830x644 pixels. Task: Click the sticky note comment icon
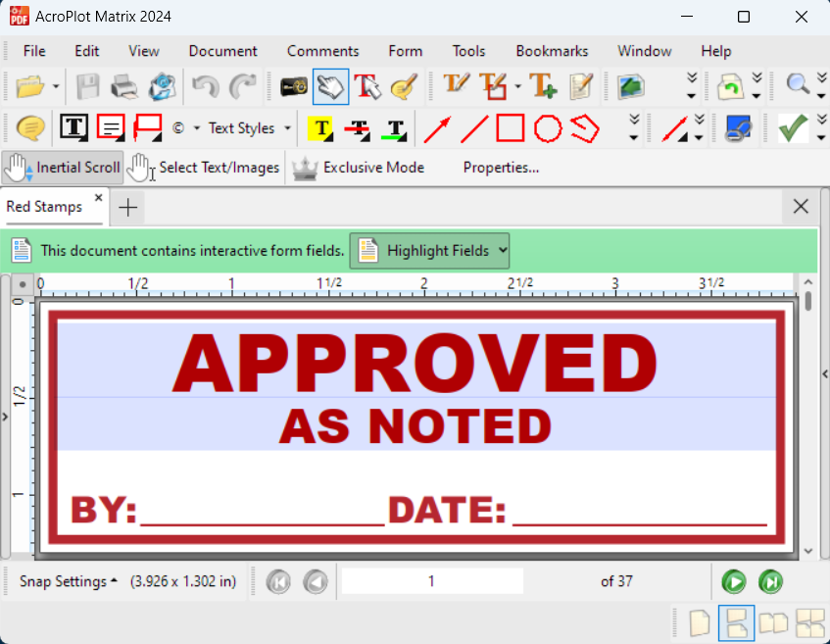point(31,128)
